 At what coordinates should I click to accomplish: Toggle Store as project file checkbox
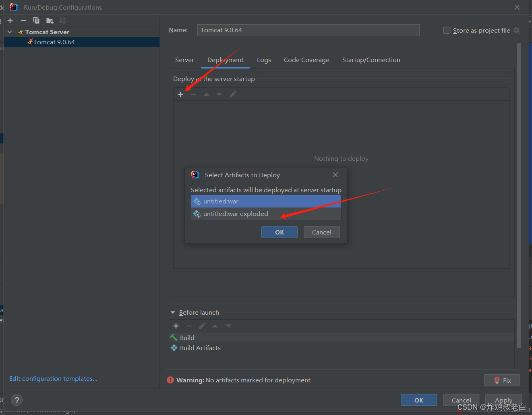[447, 30]
